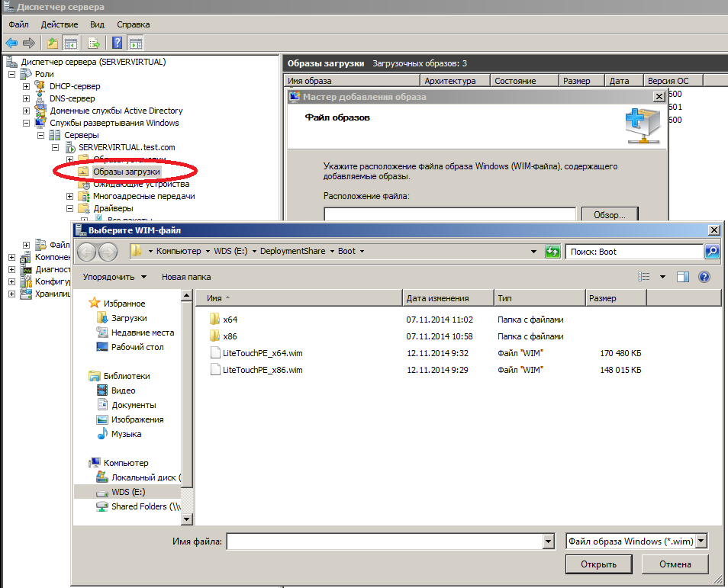Collapse the Драйверы tree node
This screenshot has height=588, width=728.
[69, 208]
